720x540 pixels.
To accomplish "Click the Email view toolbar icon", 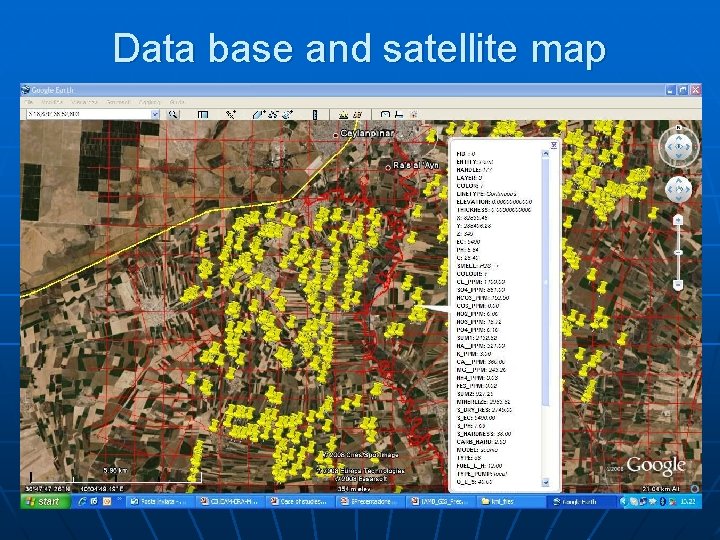I will [x=385, y=114].
